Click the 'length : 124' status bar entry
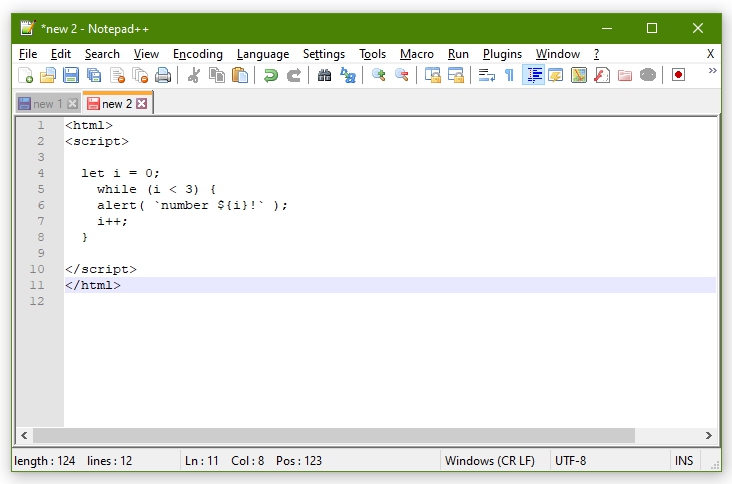This screenshot has height=484, width=732. [45, 461]
